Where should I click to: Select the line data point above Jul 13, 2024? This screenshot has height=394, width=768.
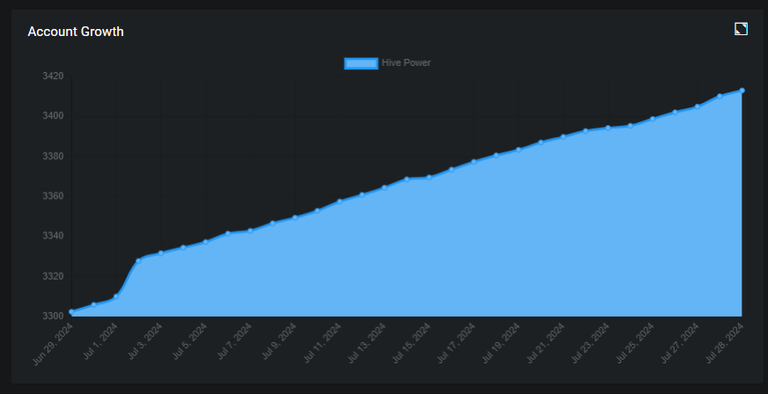pyautogui.click(x=384, y=187)
